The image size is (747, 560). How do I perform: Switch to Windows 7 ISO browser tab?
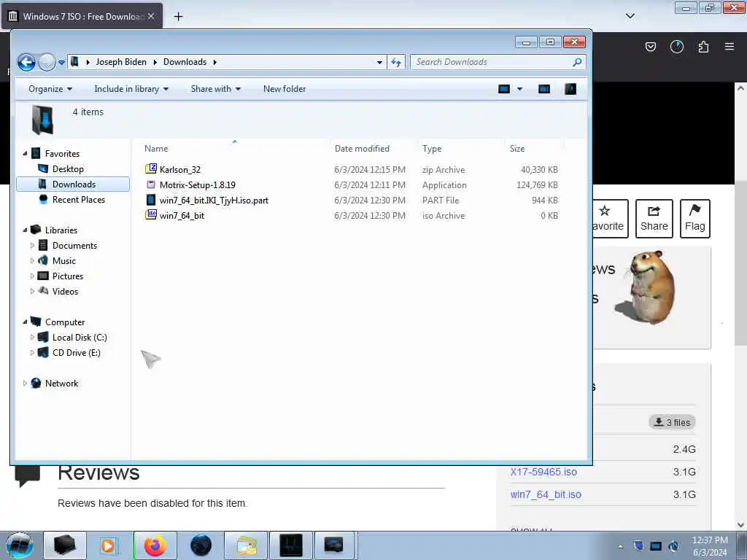point(82,17)
